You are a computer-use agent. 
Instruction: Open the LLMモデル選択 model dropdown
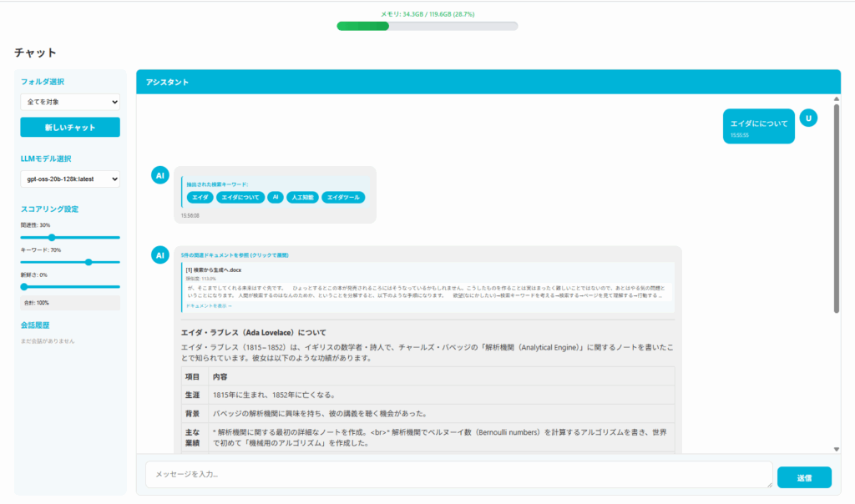(x=70, y=179)
